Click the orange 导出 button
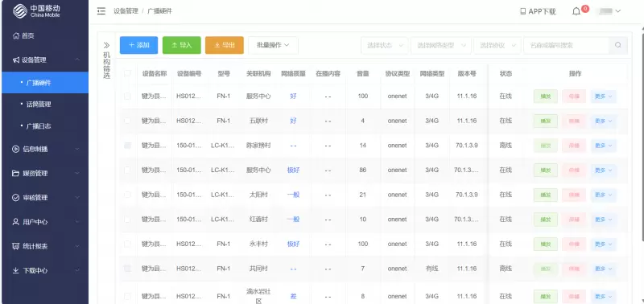 tap(225, 45)
